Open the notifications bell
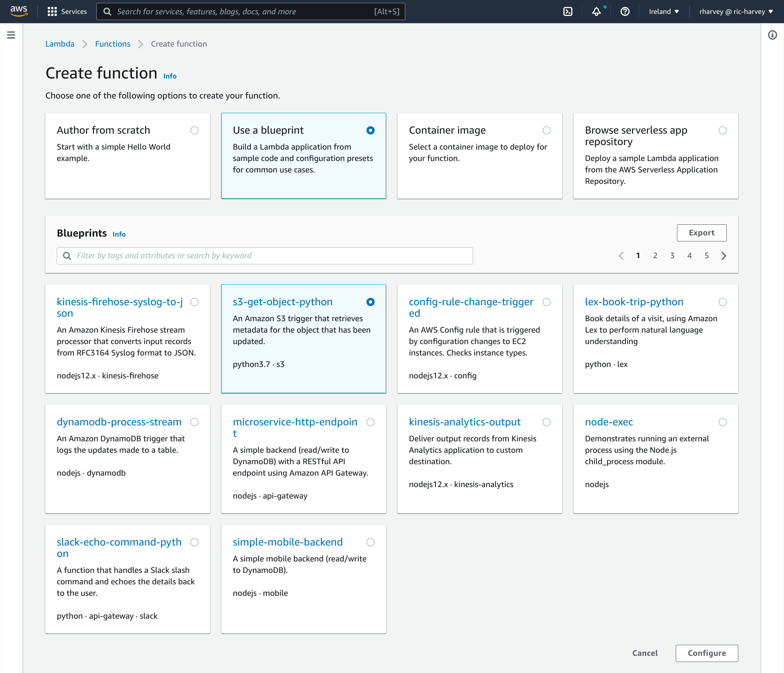The height and width of the screenshot is (673, 784). tap(596, 11)
